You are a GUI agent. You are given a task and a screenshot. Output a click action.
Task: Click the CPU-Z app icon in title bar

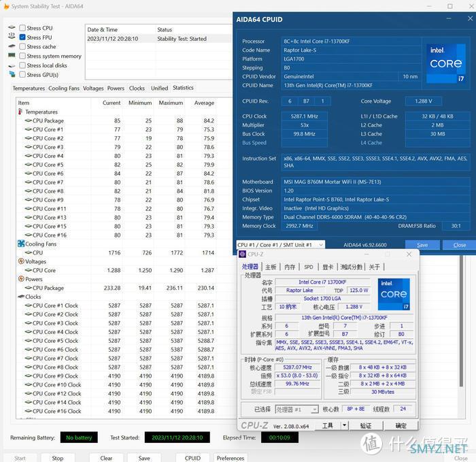[x=242, y=254]
